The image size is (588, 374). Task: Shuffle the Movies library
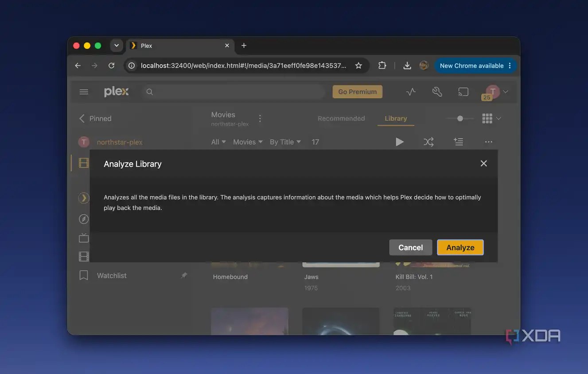[x=428, y=142]
